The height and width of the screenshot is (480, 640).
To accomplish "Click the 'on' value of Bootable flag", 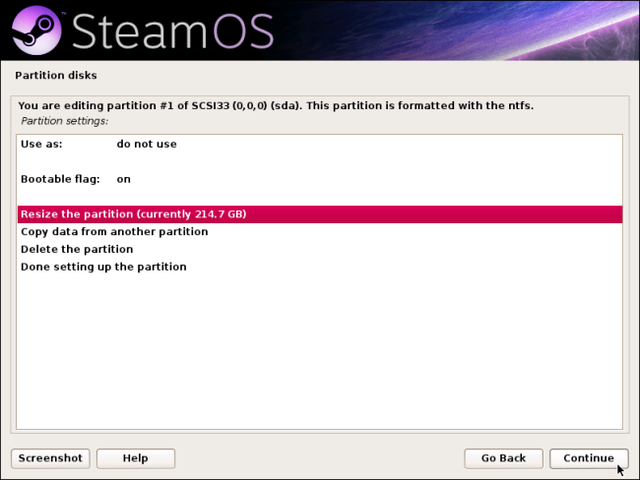I will point(124,179).
